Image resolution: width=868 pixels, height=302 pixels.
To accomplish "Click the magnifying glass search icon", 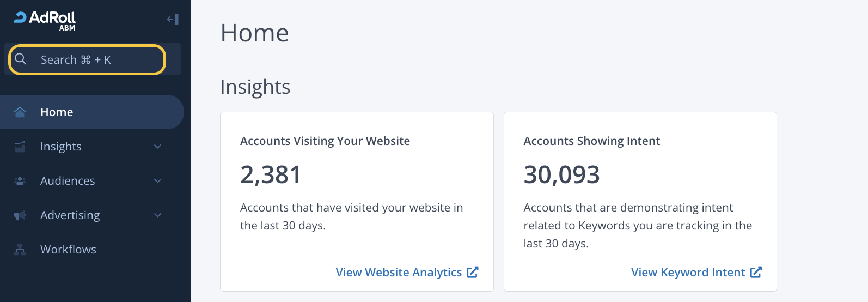I will 21,59.
